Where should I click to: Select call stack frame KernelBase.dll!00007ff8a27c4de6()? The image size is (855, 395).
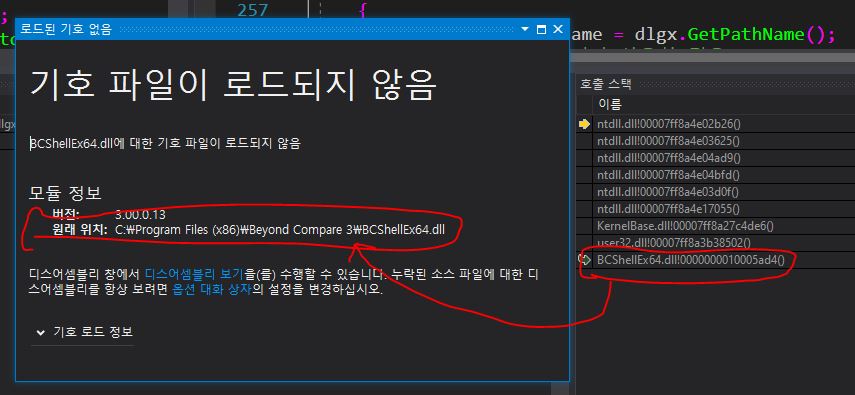(685, 225)
